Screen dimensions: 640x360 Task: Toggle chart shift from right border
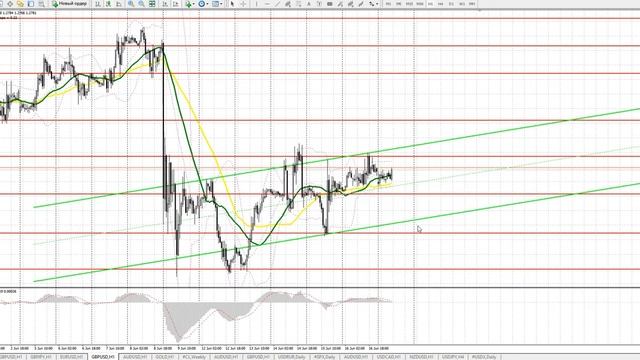pyautogui.click(x=176, y=4)
